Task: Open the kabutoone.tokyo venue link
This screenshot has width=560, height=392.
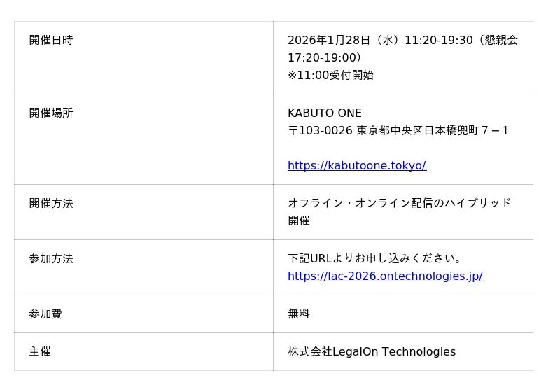Action: pos(357,166)
